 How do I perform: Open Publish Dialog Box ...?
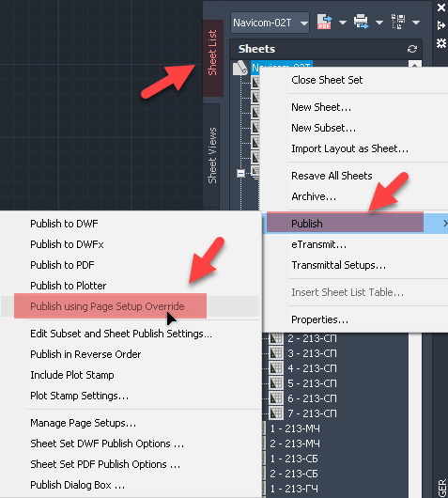pos(77,485)
